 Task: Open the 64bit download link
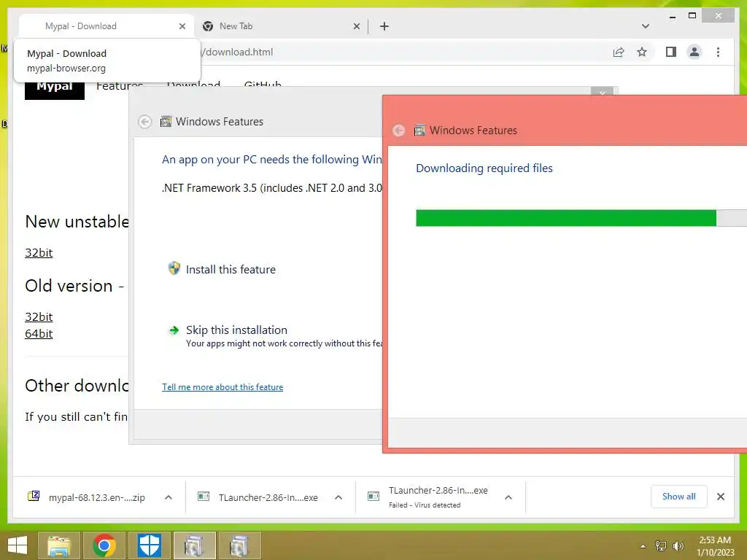click(39, 333)
